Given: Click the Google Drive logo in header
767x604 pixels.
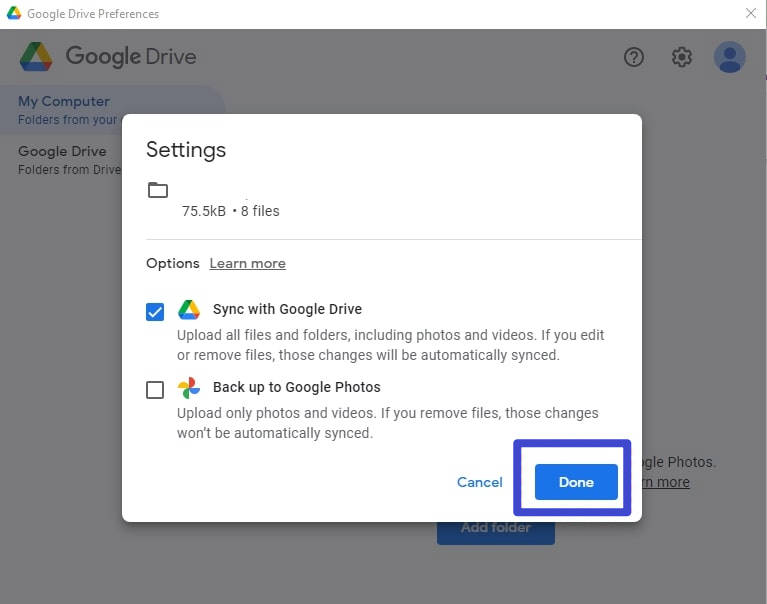Looking at the screenshot, I should (x=36, y=56).
